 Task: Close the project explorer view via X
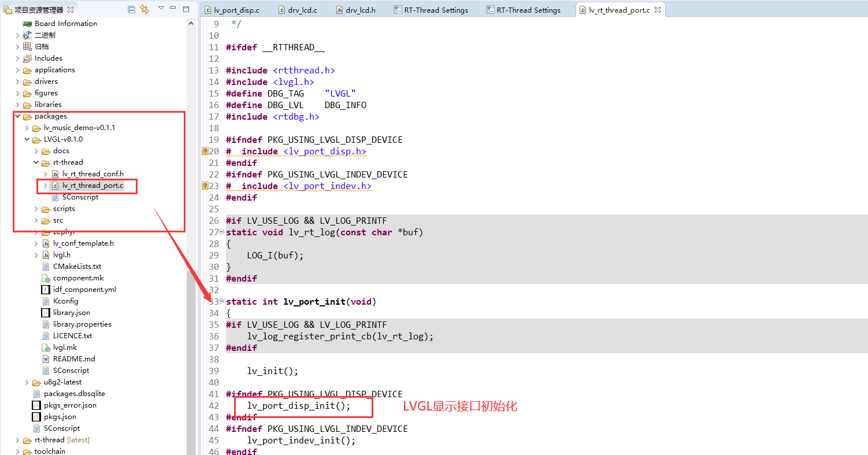pyautogui.click(x=71, y=10)
